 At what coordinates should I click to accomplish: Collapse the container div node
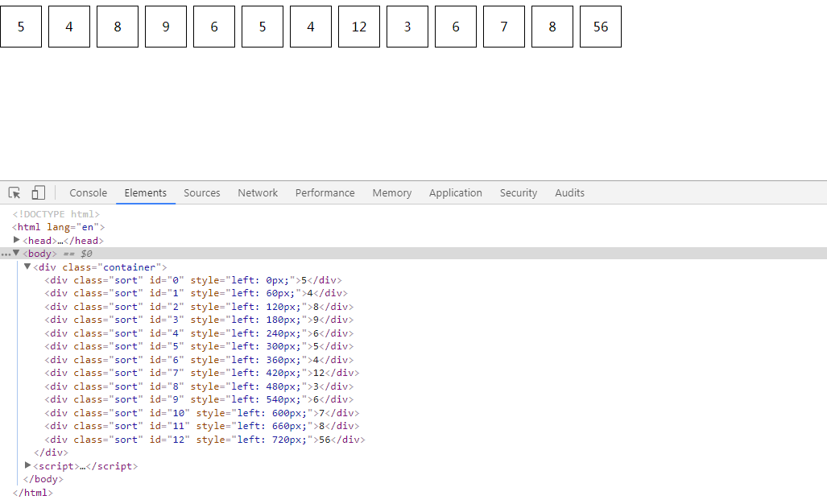(x=27, y=266)
